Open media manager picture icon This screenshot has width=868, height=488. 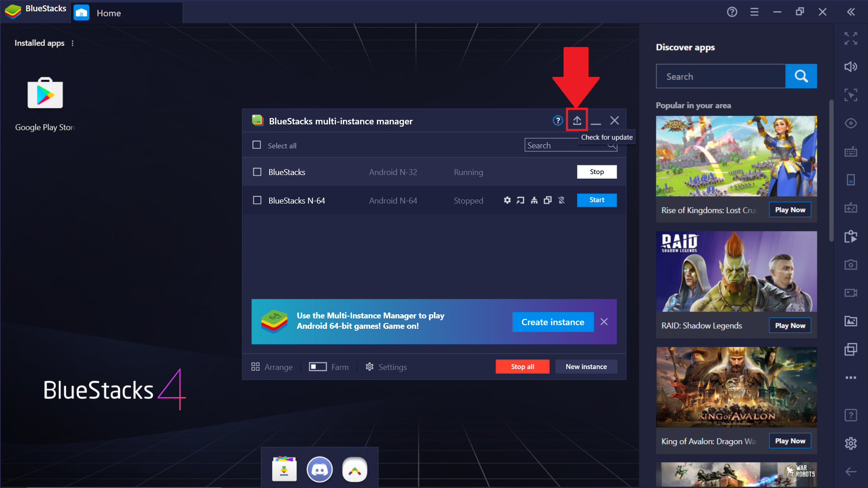click(x=850, y=321)
